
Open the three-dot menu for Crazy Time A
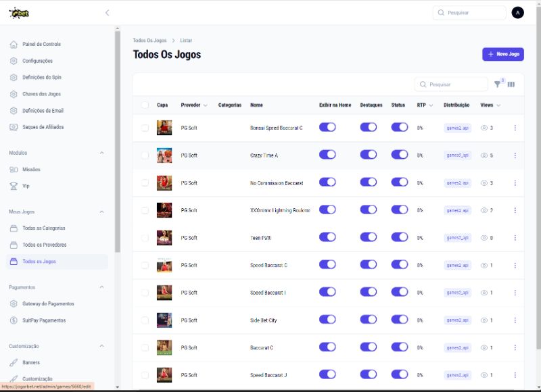pos(515,155)
